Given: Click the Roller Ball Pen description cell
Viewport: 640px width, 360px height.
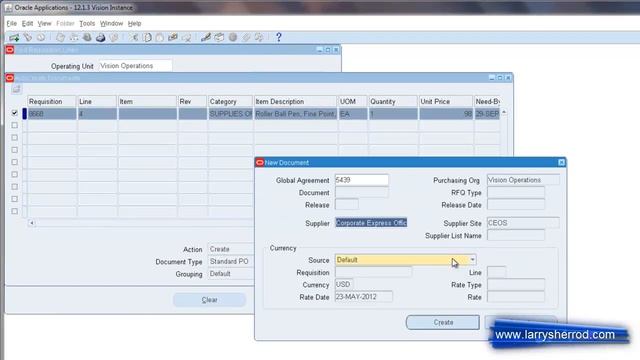Looking at the screenshot, I should 296,114.
